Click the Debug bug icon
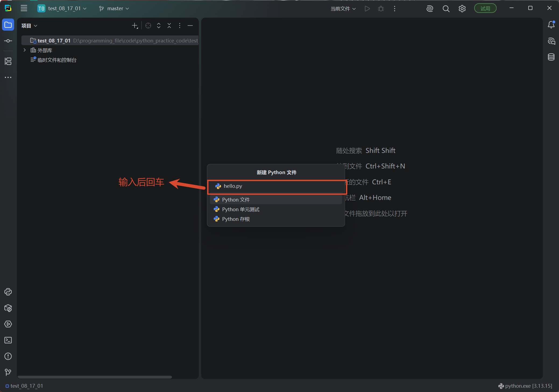Image resolution: width=559 pixels, height=392 pixels. (x=381, y=9)
